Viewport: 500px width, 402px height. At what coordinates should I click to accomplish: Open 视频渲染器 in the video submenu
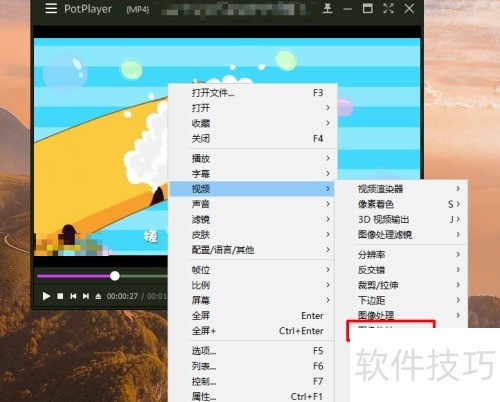tap(401, 189)
